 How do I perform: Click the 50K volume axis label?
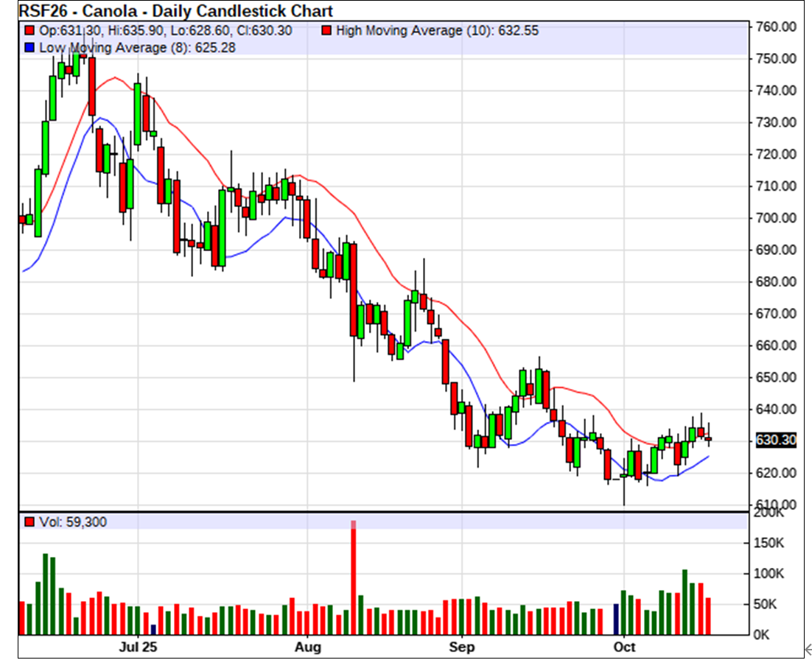pyautogui.click(x=769, y=604)
